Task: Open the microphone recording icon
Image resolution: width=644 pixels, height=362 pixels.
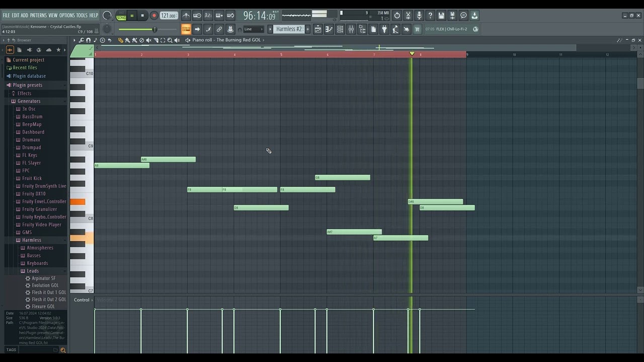Action: (419, 16)
